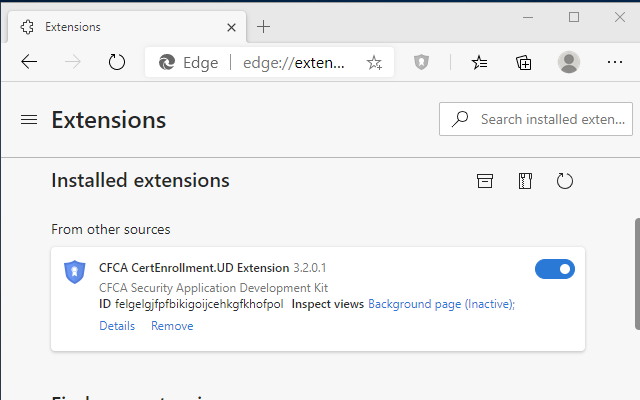Open a new browser tab

pyautogui.click(x=264, y=26)
